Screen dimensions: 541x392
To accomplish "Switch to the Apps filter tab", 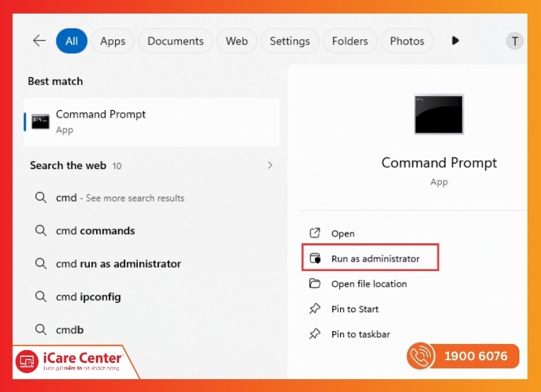I will pyautogui.click(x=113, y=41).
